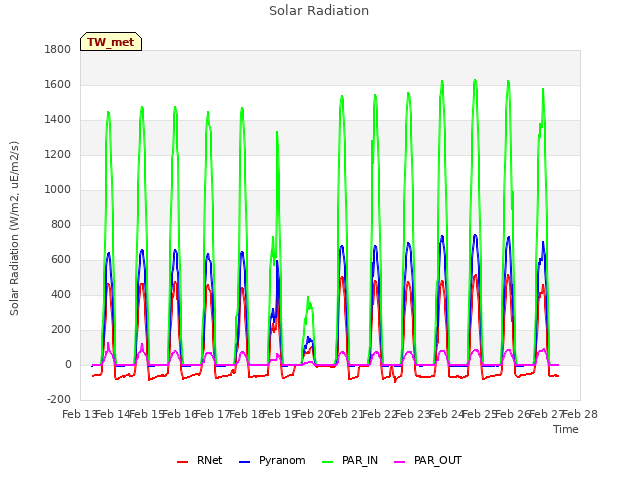
Task: Click the Feb 13 x-axis label
Action: [80, 414]
